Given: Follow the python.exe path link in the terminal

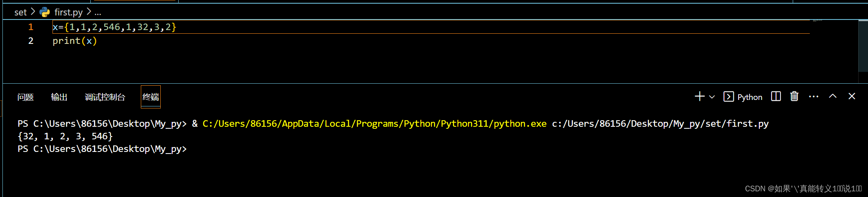Looking at the screenshot, I should 374,124.
